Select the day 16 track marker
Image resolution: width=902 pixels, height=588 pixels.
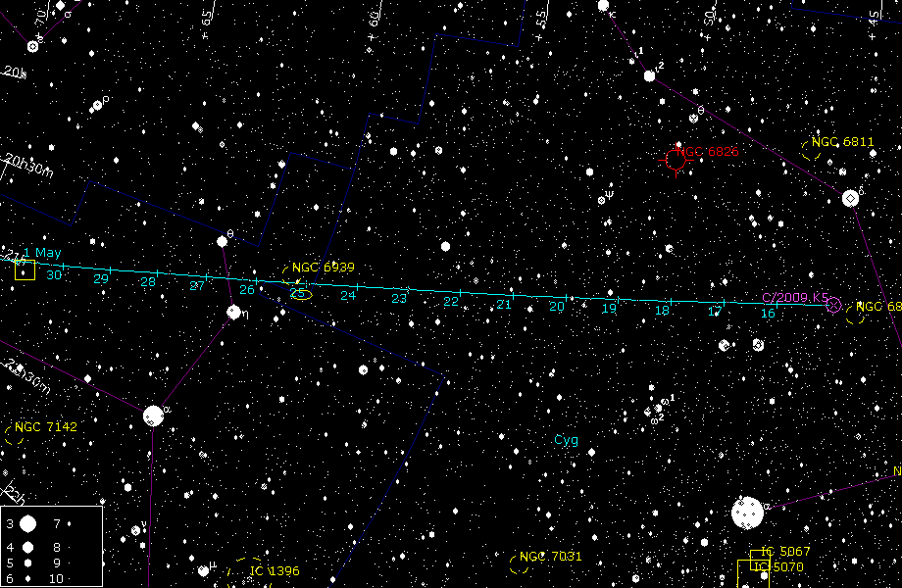[x=777, y=304]
